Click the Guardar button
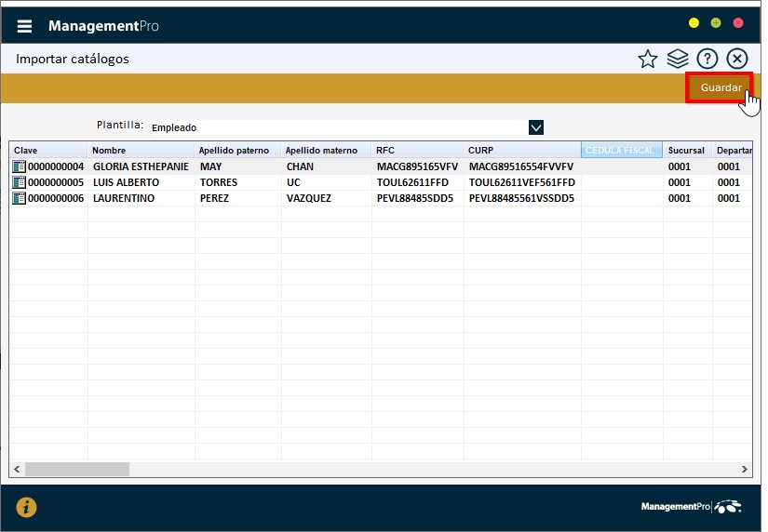Screen dimensions: 768x532 719,87
